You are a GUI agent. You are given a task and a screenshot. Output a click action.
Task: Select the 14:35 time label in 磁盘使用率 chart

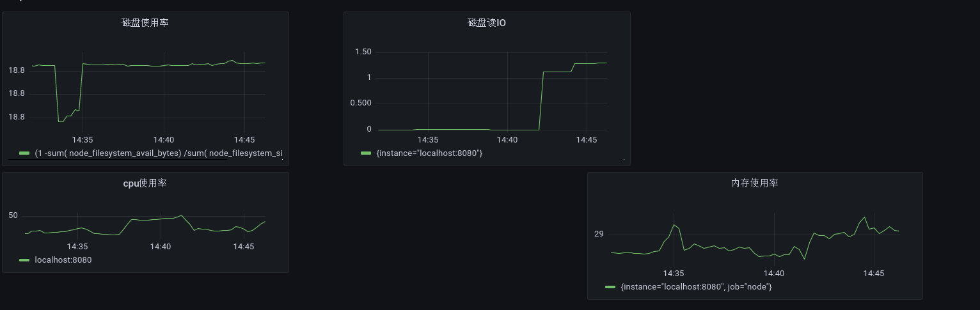83,139
